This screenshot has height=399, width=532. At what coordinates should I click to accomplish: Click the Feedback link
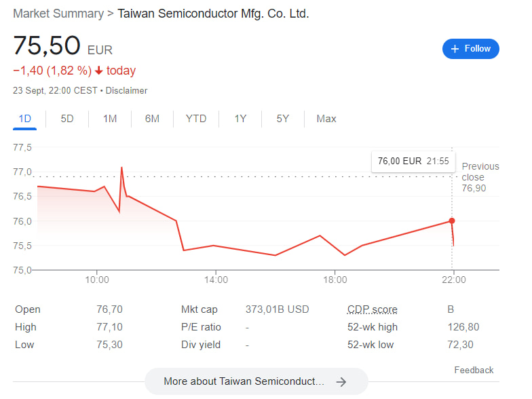point(474,370)
